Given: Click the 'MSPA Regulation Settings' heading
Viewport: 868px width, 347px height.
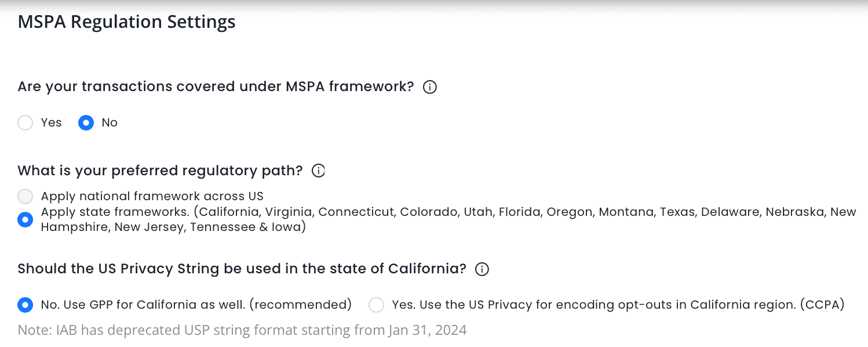Looking at the screenshot, I should point(126,22).
